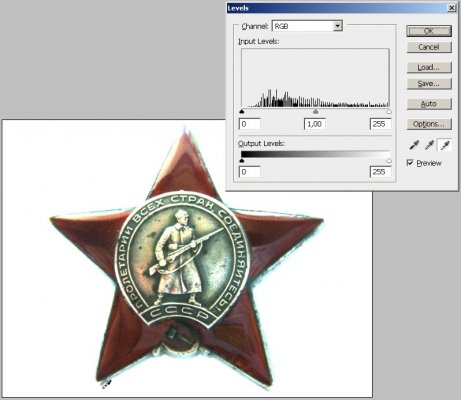Click output levels white slider

(389, 161)
